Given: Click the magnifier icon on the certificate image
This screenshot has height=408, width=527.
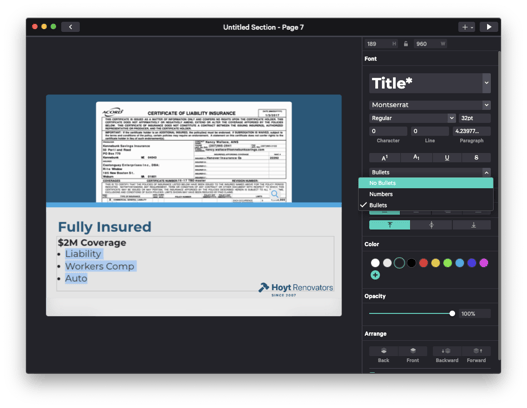Looking at the screenshot, I should (275, 194).
